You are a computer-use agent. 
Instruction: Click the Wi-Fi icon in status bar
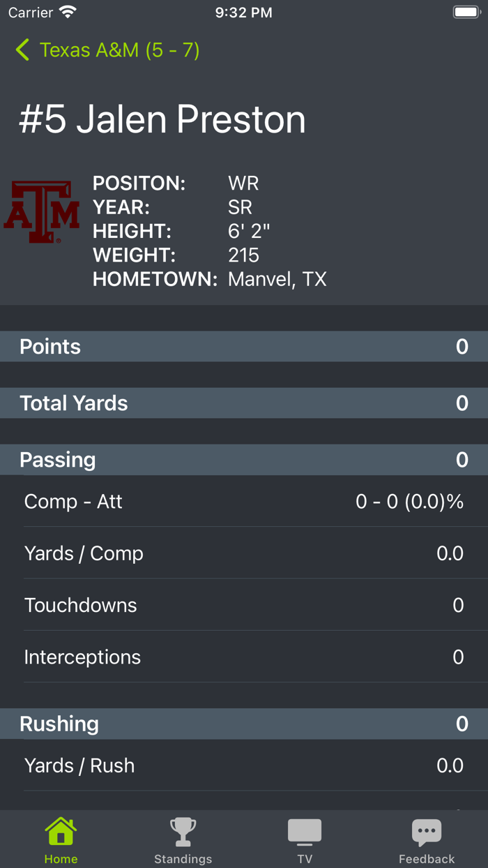pyautogui.click(x=68, y=11)
